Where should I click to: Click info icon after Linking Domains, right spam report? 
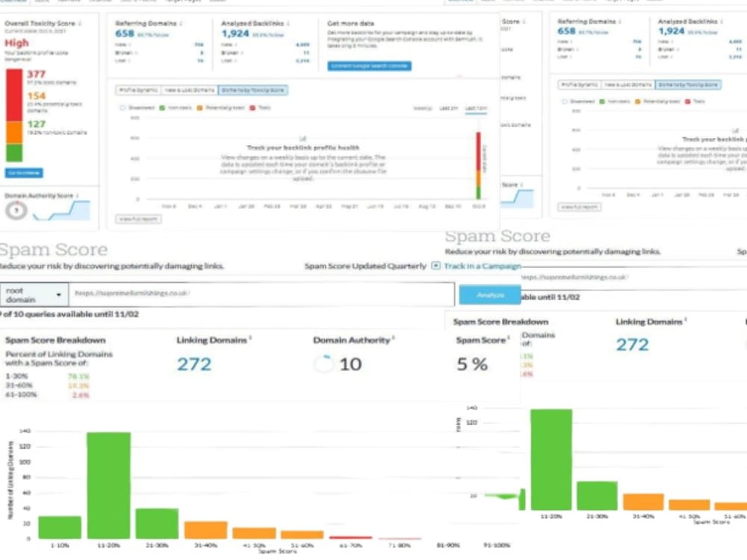tap(686, 320)
